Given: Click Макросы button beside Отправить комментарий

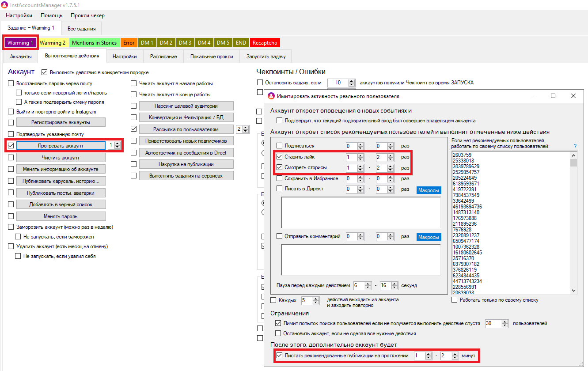Looking at the screenshot, I should (429, 237).
